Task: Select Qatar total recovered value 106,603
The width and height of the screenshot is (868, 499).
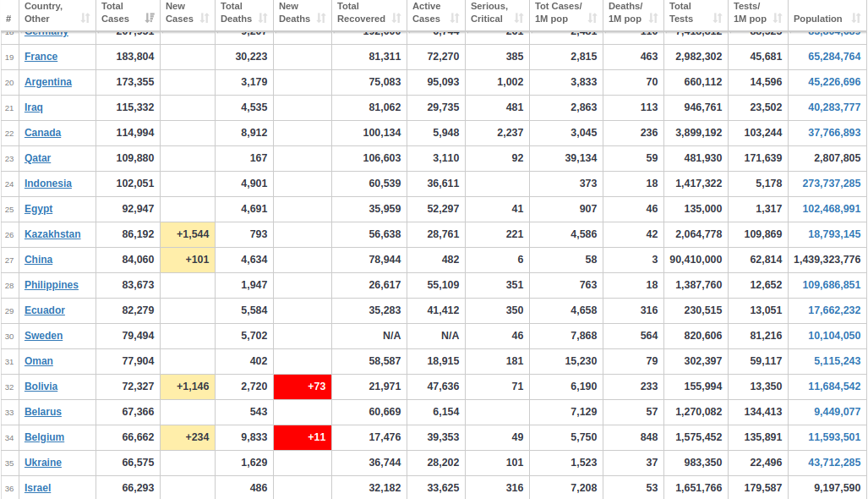Action: (382, 158)
